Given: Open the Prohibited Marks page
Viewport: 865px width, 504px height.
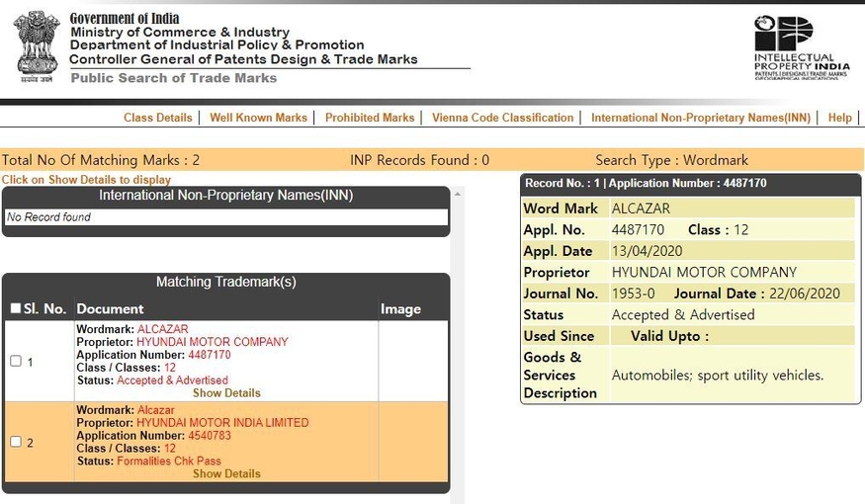Looking at the screenshot, I should 370,118.
